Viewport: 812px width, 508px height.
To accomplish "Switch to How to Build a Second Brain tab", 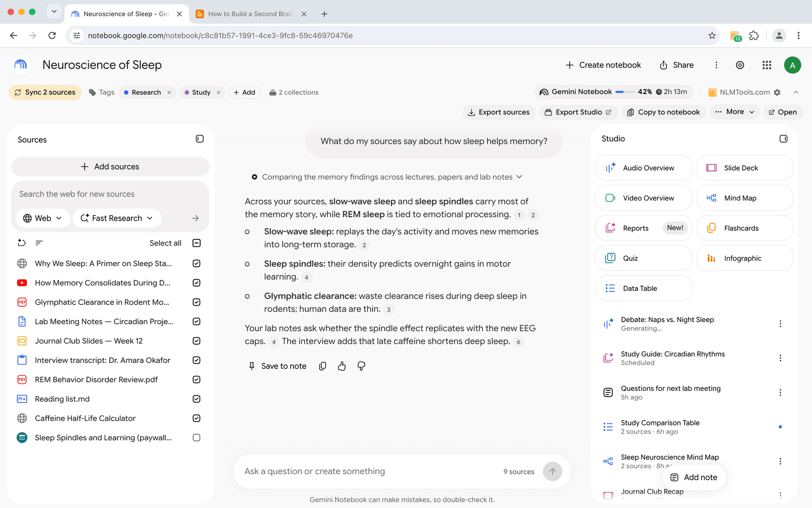I will [x=251, y=14].
